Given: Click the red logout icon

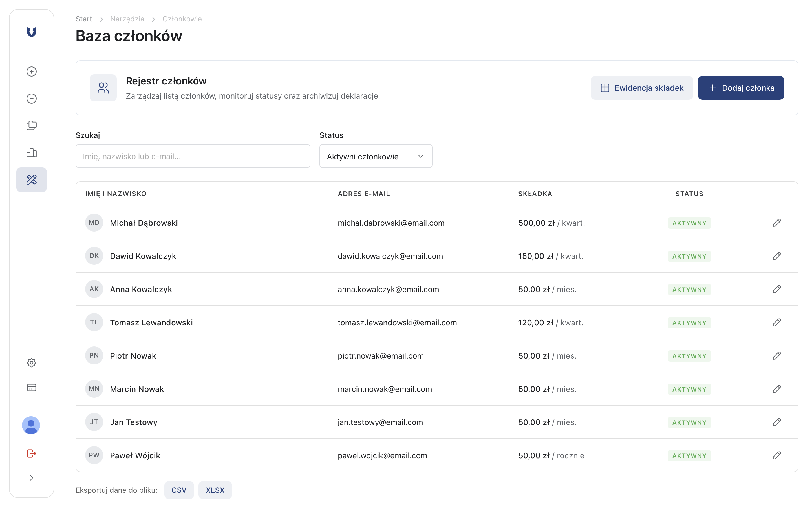Looking at the screenshot, I should 32,453.
